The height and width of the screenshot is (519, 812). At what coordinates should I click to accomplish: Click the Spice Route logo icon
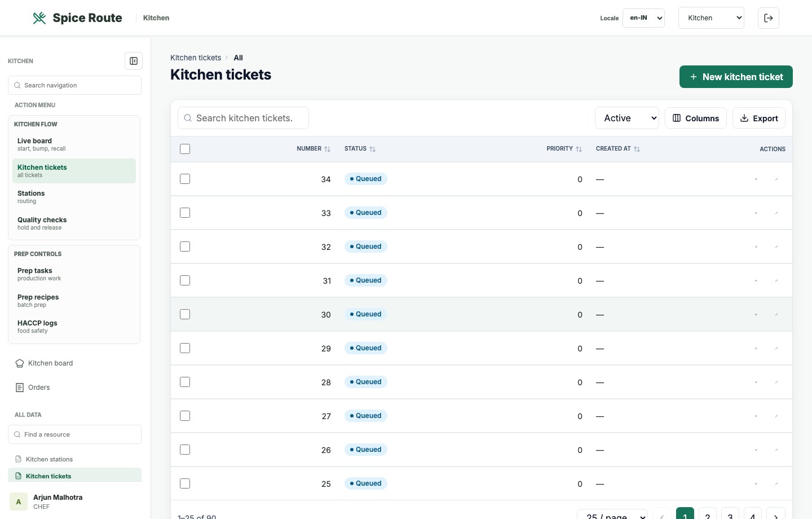tap(39, 18)
